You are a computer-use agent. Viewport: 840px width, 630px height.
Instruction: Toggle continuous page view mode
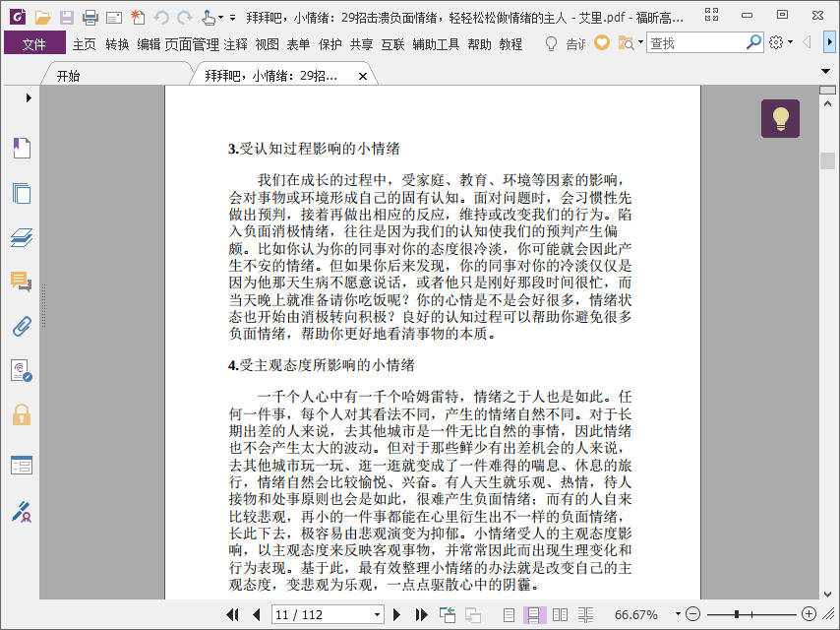[534, 614]
